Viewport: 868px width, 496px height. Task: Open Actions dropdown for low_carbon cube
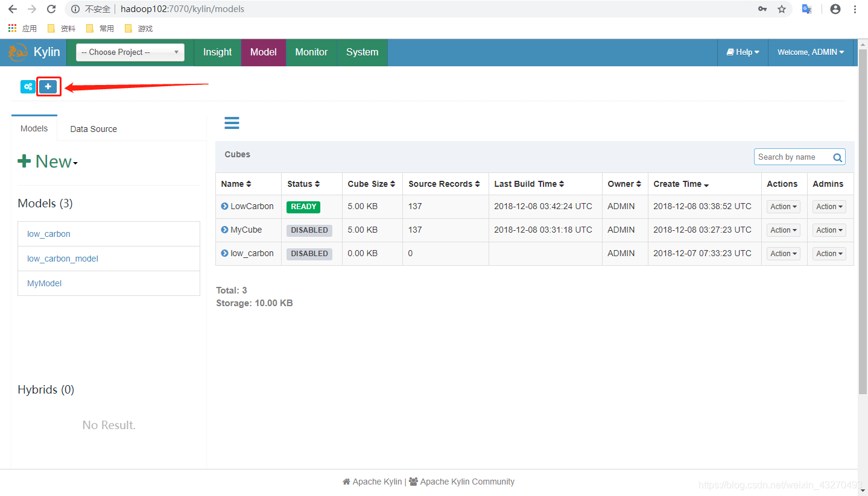tap(784, 254)
